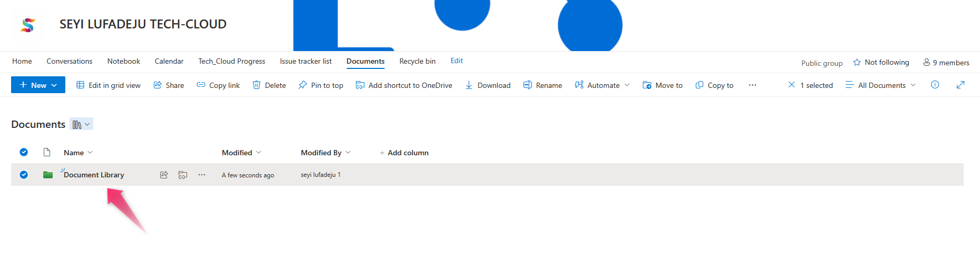Click the Edit navigation link

(457, 61)
